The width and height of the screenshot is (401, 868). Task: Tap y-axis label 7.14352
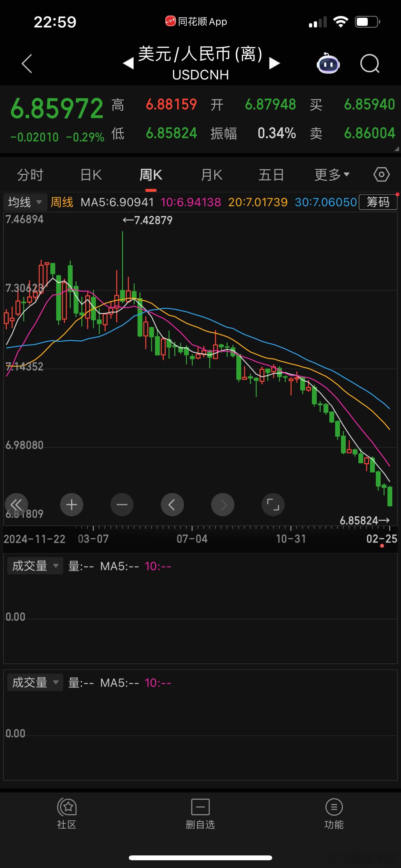24,367
